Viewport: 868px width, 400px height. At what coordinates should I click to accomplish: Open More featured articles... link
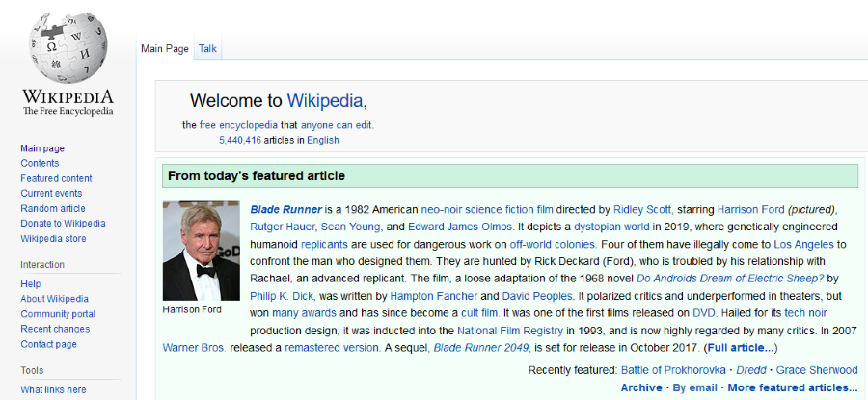pyautogui.click(x=793, y=387)
